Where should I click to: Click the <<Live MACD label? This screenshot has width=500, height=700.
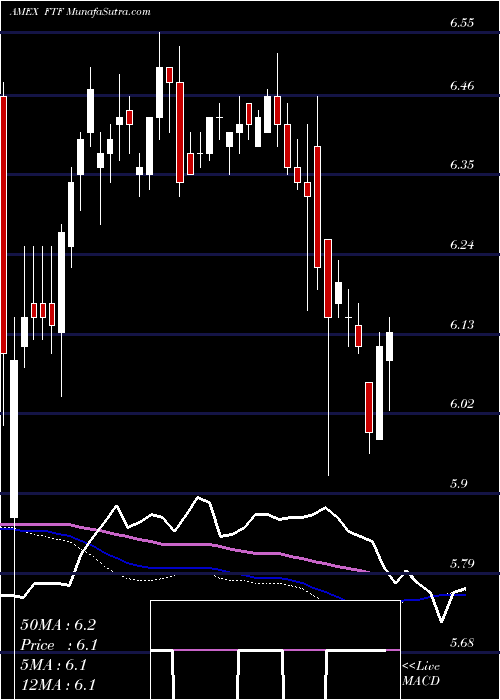(x=421, y=674)
